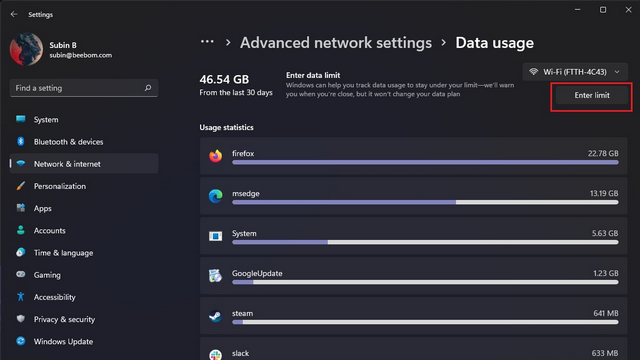Click the msedge app icon

pos(216,196)
